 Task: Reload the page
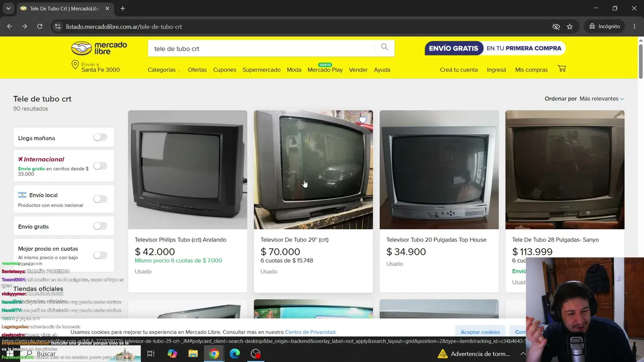40,27
